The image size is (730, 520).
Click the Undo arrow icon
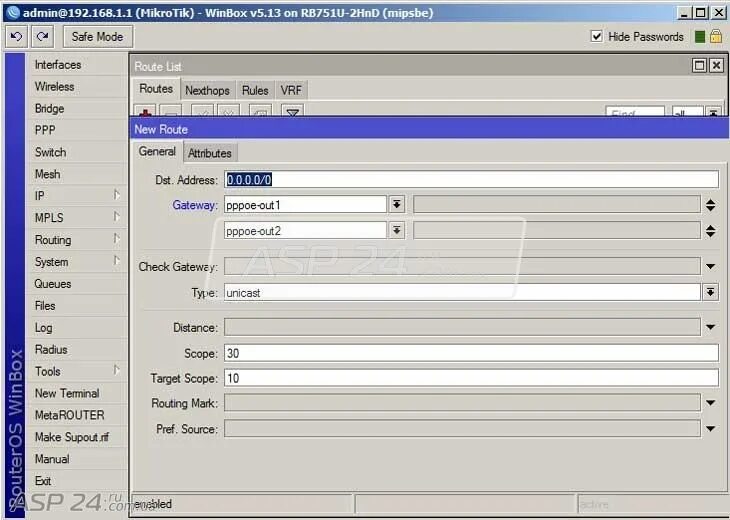coord(16,36)
